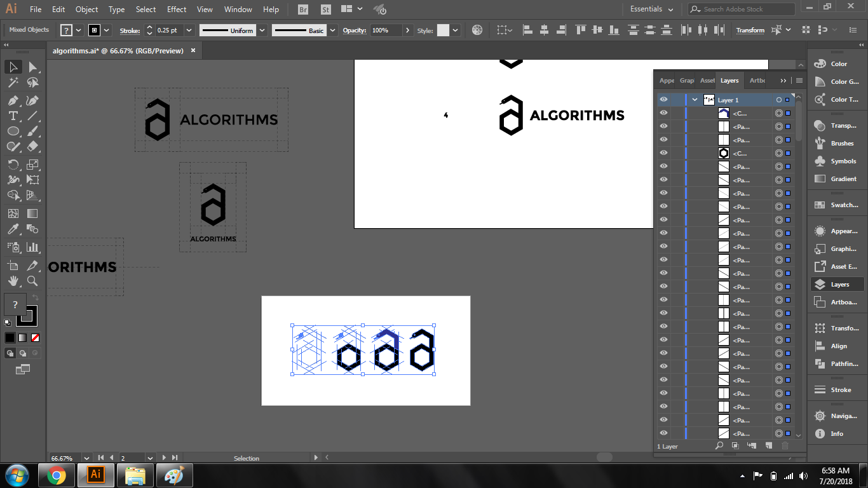The height and width of the screenshot is (488, 868).
Task: Choose the Lasso tool
Action: click(32, 83)
